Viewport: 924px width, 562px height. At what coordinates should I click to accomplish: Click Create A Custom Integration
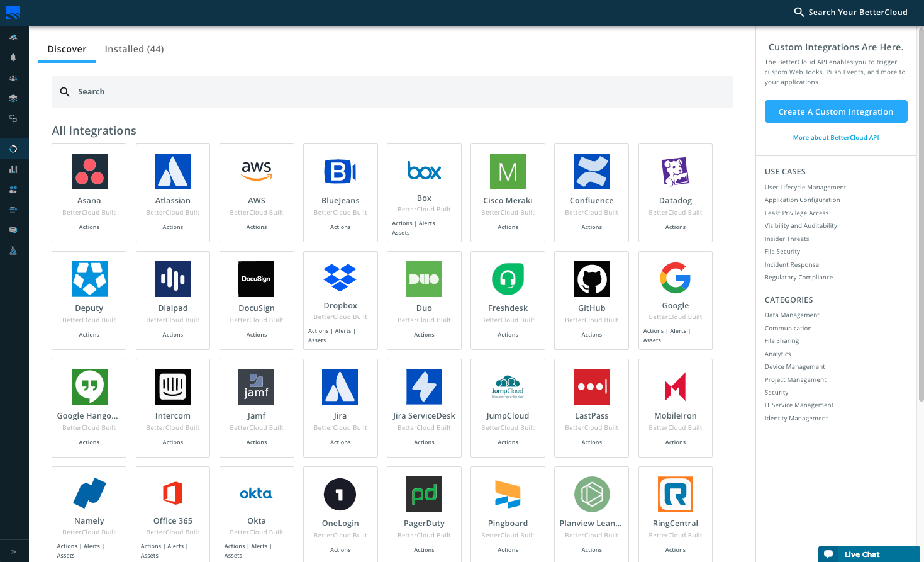[x=836, y=111]
